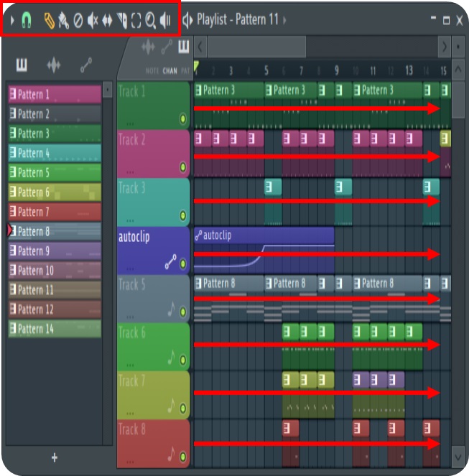The width and height of the screenshot is (469, 476).
Task: Select the Delete tool
Action: [78, 22]
